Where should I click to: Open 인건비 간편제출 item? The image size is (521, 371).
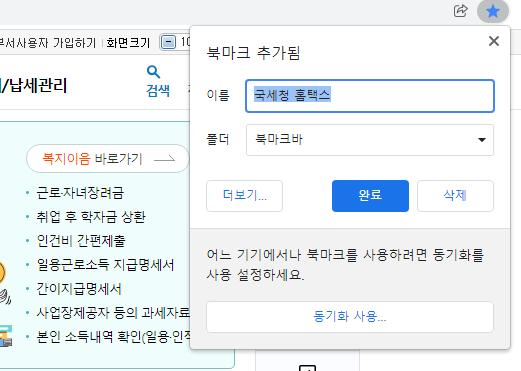81,241
